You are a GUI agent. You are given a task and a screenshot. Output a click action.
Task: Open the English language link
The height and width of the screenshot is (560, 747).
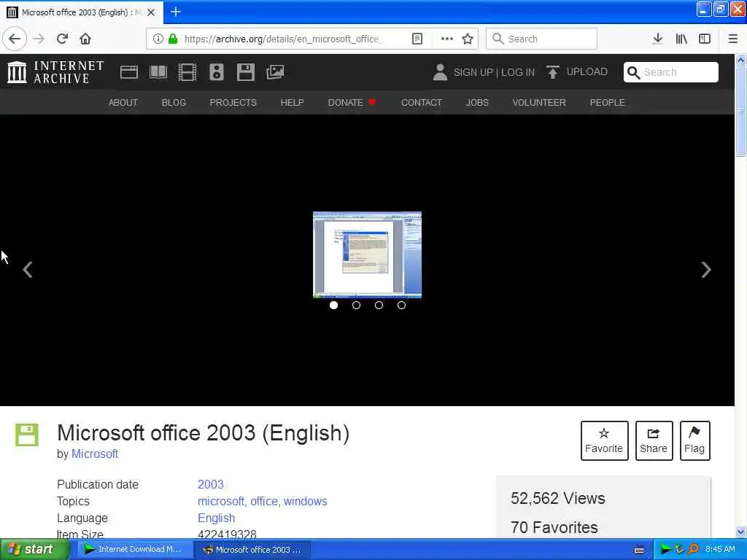[216, 518]
